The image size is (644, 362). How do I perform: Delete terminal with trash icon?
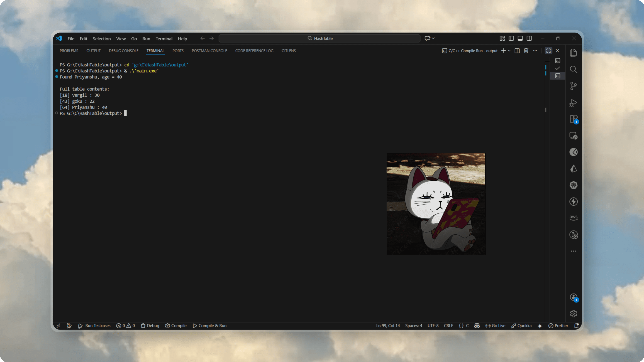(x=526, y=51)
